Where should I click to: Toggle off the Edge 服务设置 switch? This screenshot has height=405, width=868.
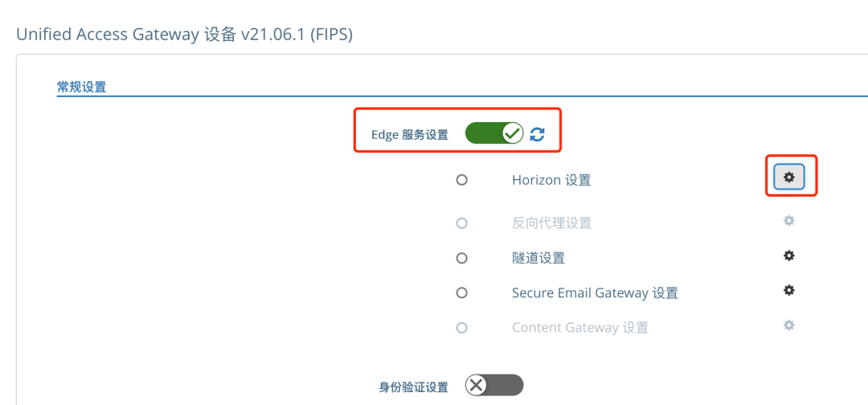494,133
